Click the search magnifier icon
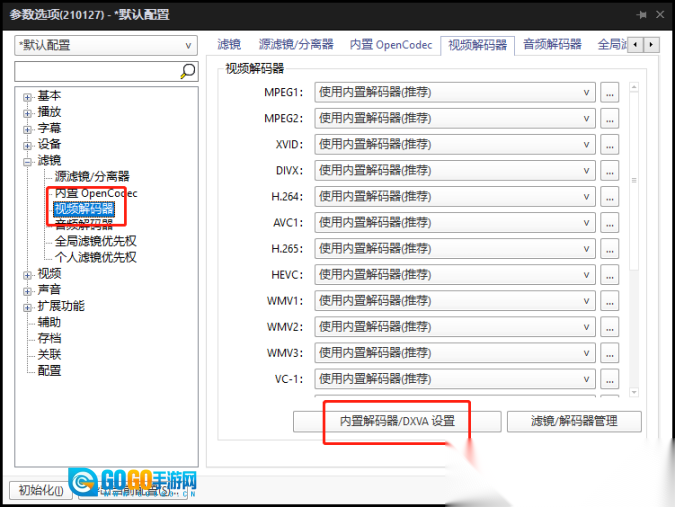Viewport: 675px width, 507px height. tap(187, 71)
